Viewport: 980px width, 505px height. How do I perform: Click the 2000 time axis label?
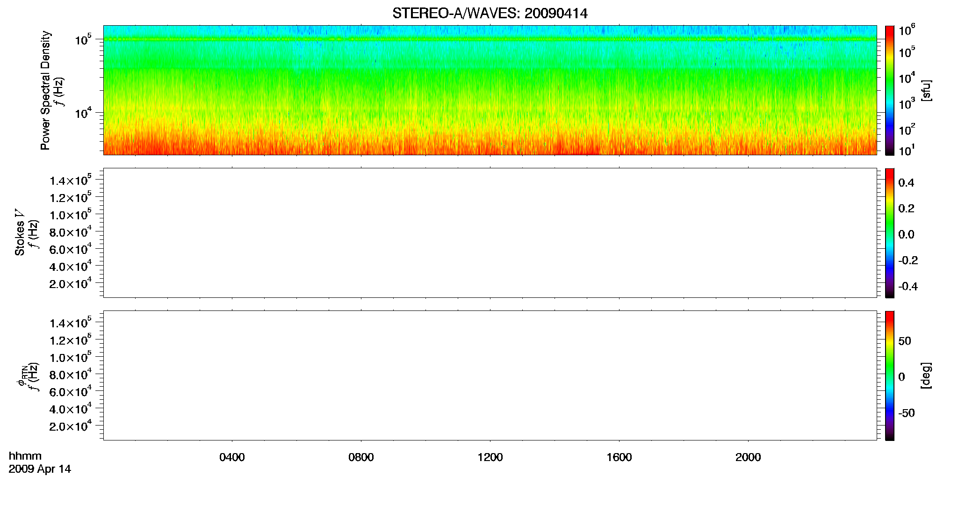(748, 457)
